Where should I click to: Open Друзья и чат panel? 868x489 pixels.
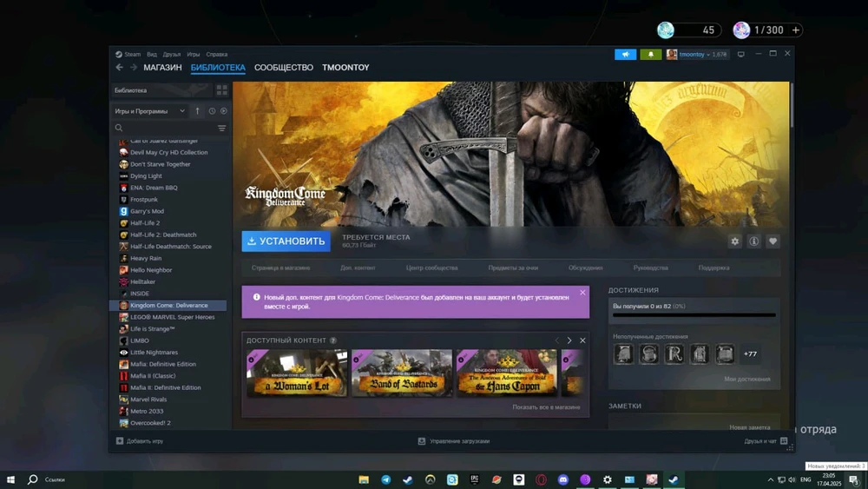[766, 441]
